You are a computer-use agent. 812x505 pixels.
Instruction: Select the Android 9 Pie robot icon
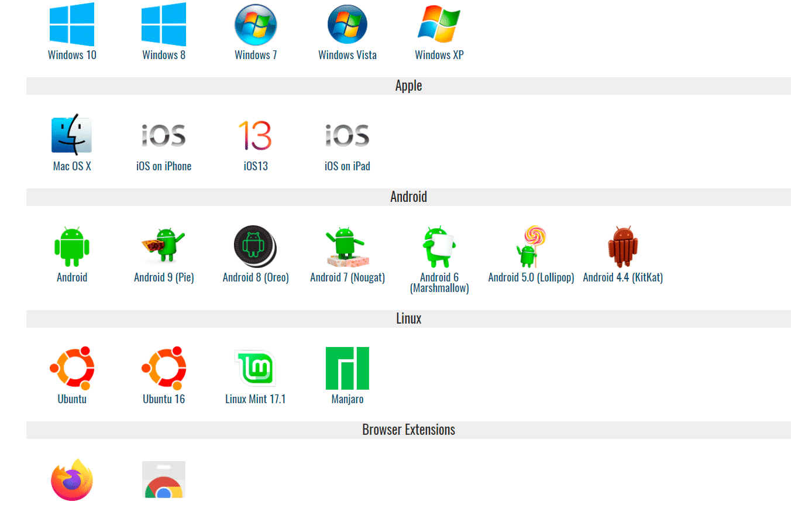click(x=164, y=246)
